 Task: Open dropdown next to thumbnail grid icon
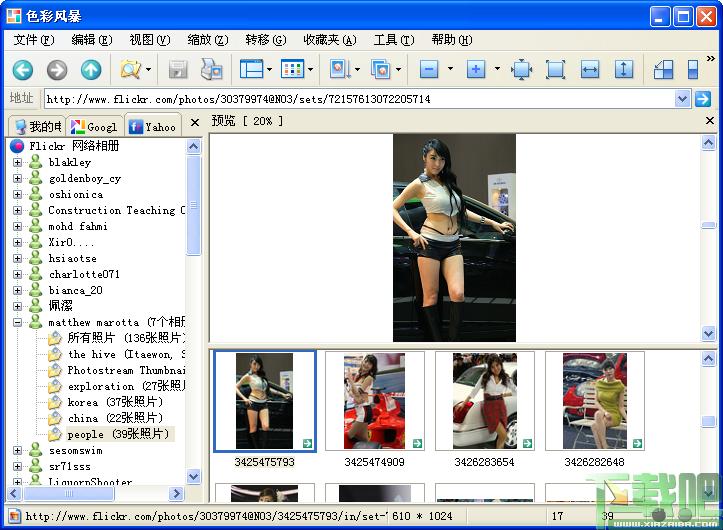(310, 70)
